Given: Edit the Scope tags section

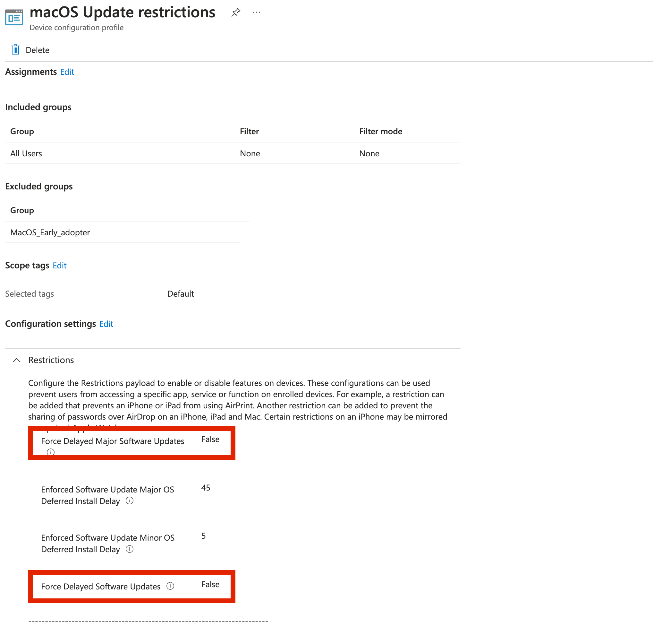Looking at the screenshot, I should 59,265.
